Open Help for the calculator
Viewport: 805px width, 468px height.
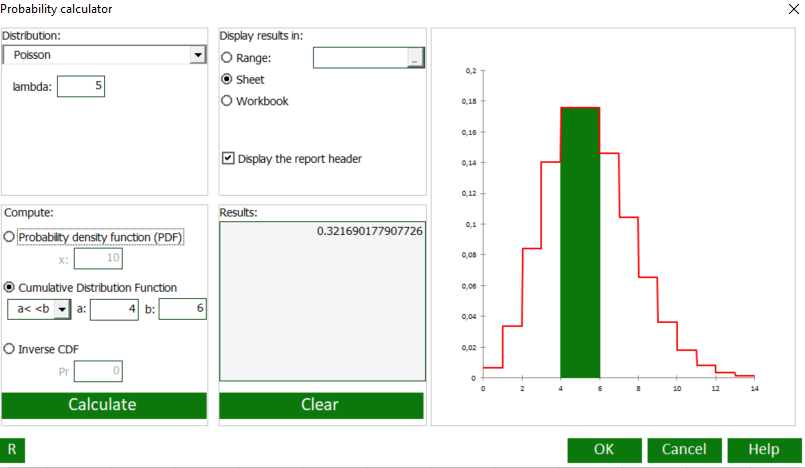point(764,450)
